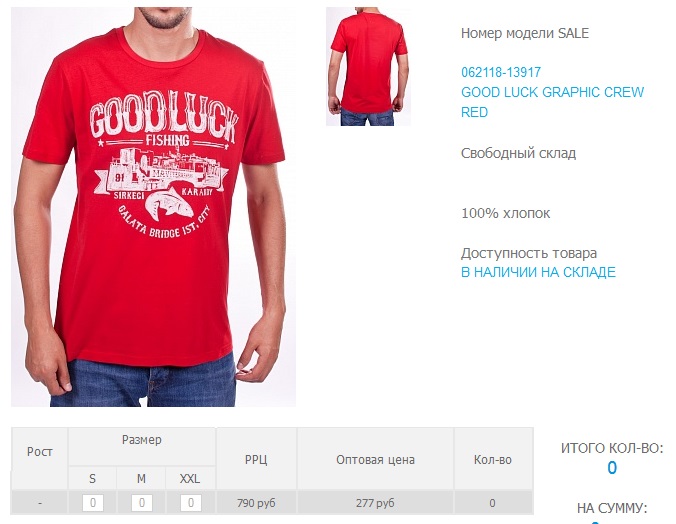This screenshot has width=676, height=524.
Task: Click the РРЦ column header
Action: 256,459
